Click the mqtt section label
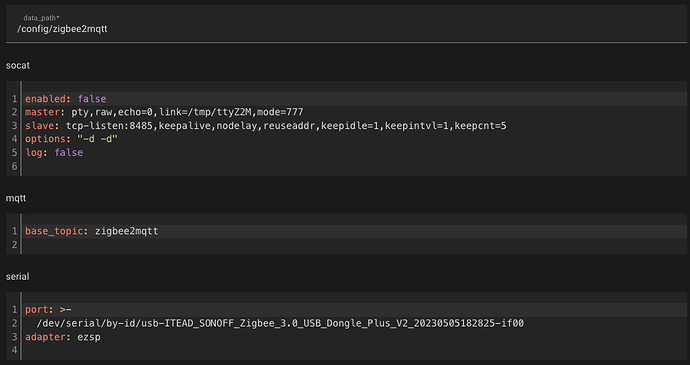 pos(16,199)
